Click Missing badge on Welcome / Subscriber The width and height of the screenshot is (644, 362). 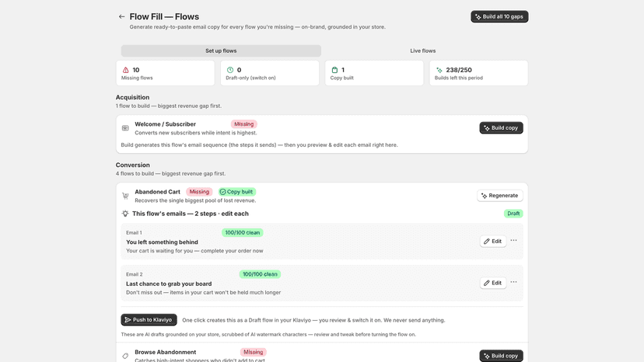tap(243, 124)
